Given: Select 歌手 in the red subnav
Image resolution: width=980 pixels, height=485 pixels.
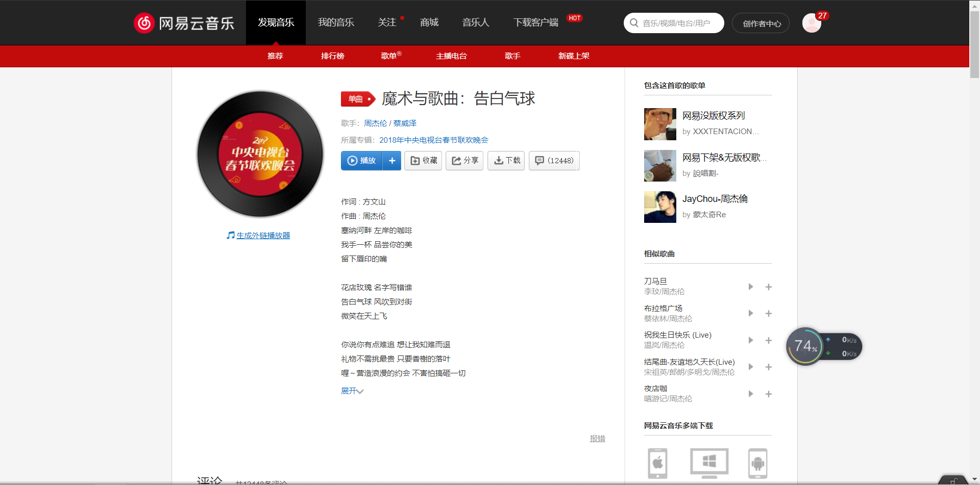Looking at the screenshot, I should coord(512,56).
